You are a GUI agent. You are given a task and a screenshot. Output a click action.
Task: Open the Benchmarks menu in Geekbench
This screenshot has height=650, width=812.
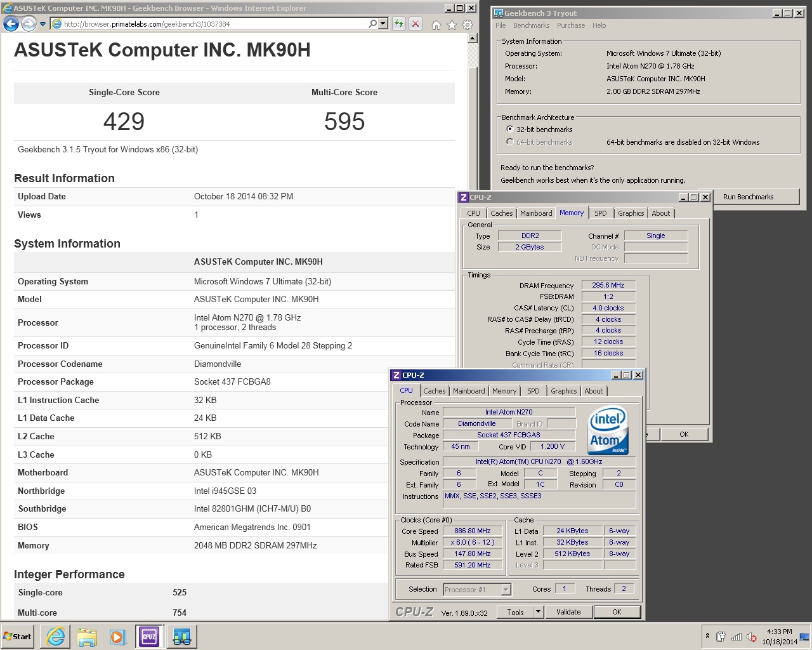coord(531,25)
